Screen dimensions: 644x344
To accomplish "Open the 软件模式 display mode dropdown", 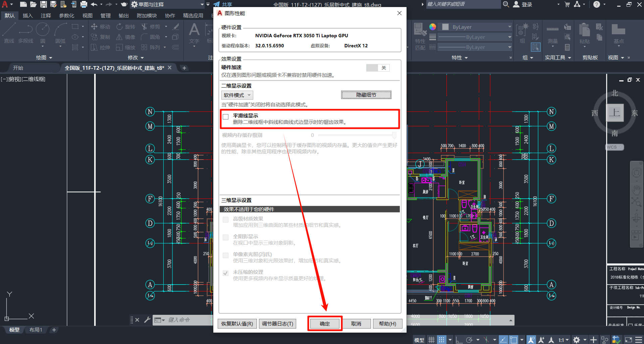I will [237, 95].
